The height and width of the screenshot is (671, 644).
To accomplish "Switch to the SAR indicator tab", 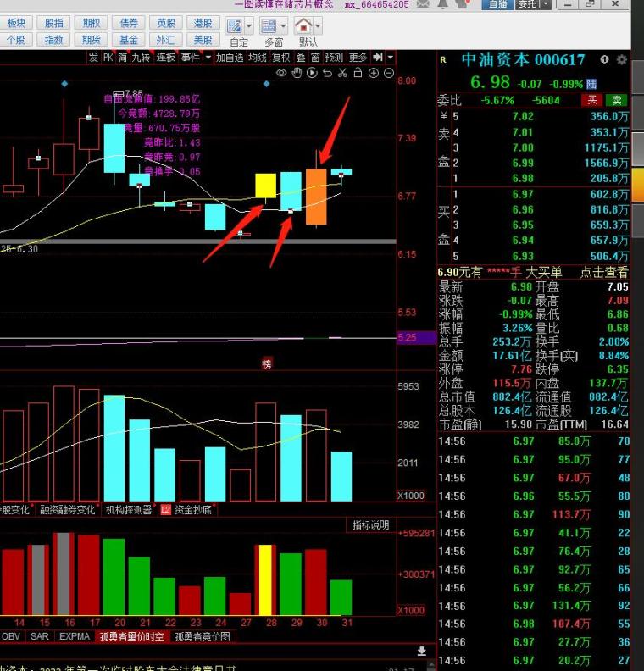I will (39, 636).
